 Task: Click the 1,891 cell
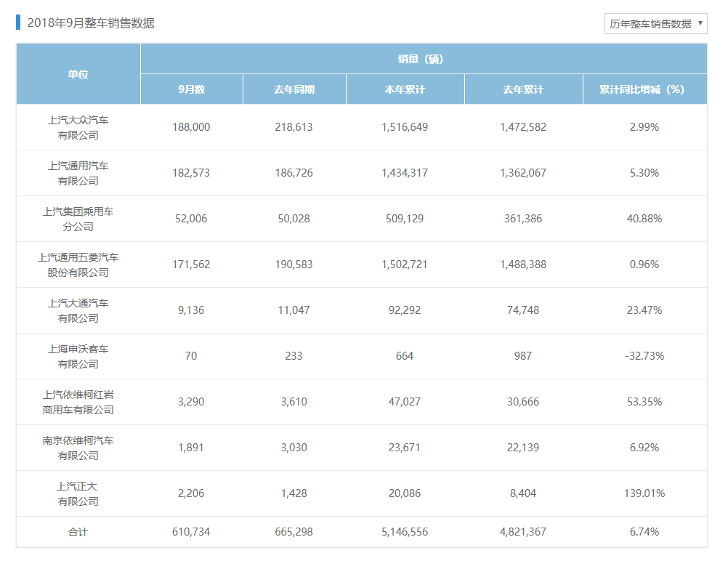coord(191,448)
